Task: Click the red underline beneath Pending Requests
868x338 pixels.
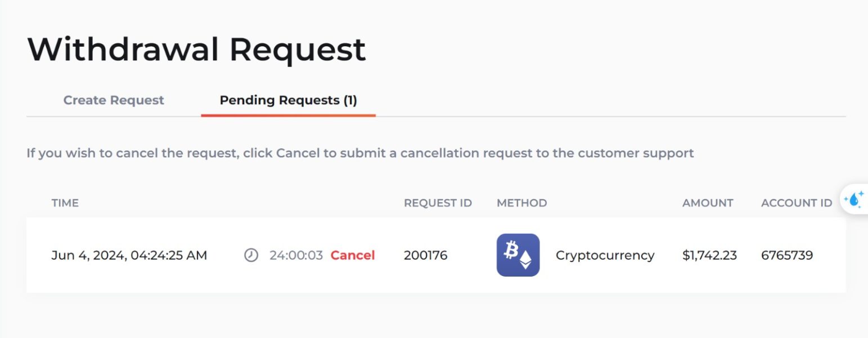Action: click(x=288, y=115)
